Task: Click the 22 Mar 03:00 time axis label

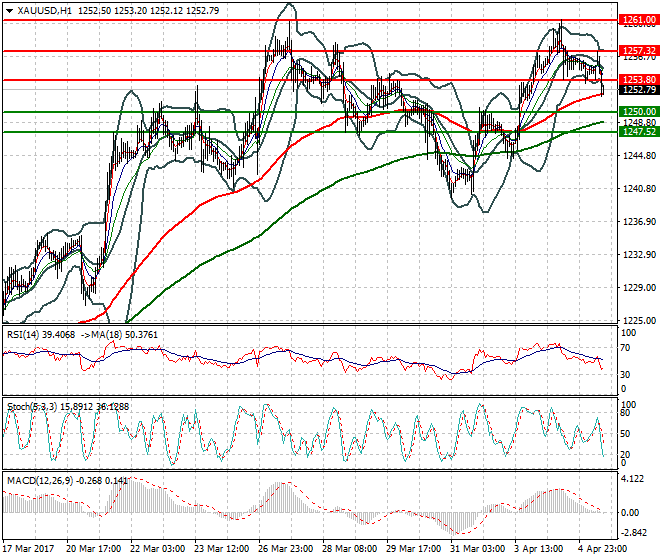Action: [157, 549]
